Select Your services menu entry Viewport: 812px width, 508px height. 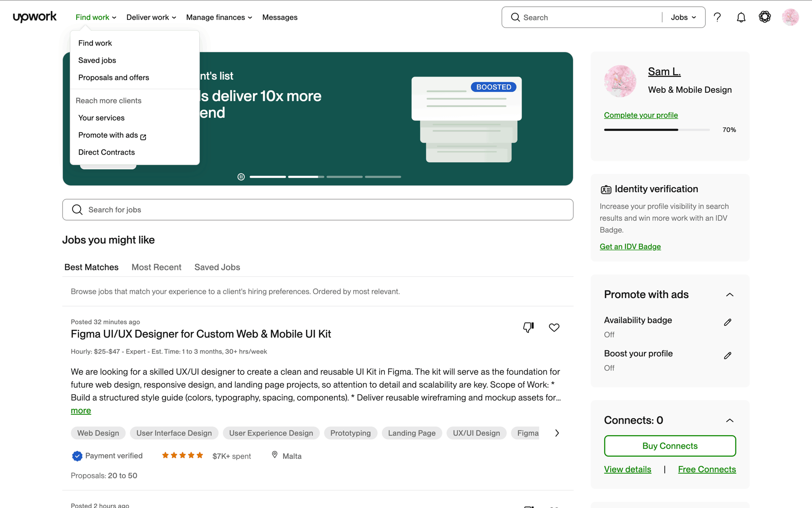click(x=101, y=118)
